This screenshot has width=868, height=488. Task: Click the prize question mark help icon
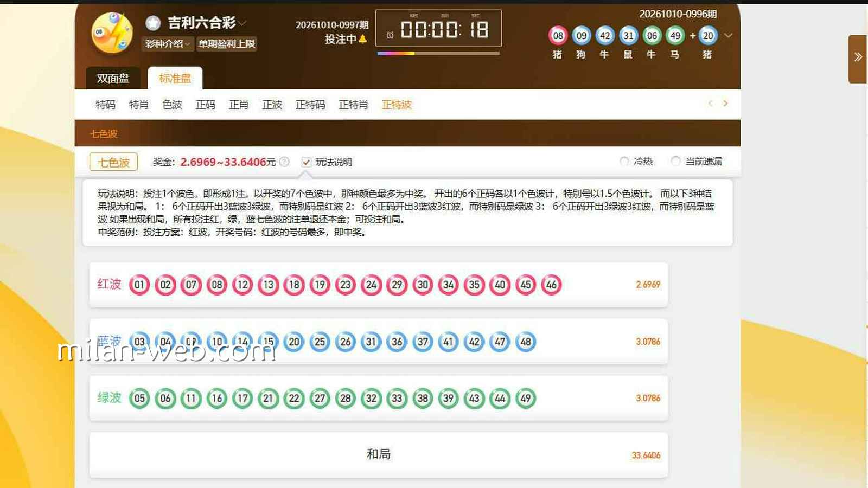(284, 162)
